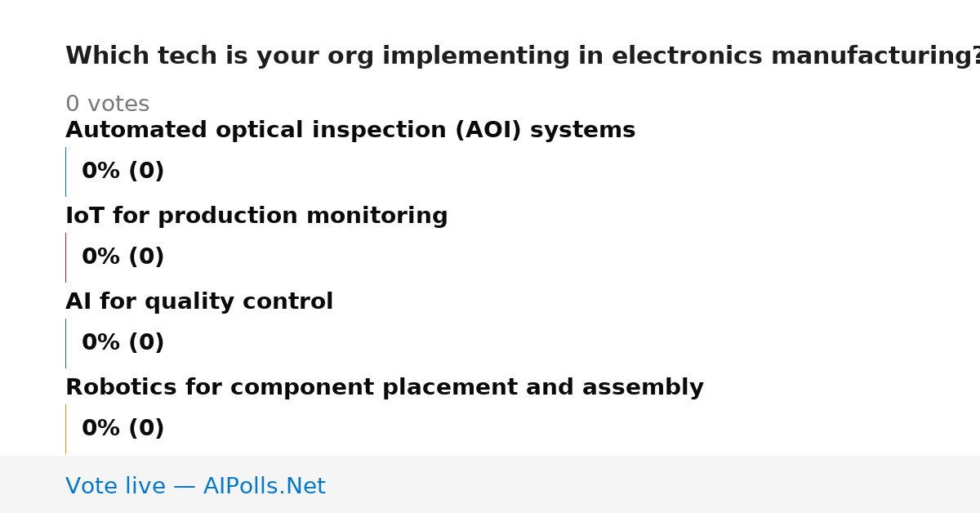Screen dimensions: 980x513
Task: Select the Automated optical inspection (AOI) systems option
Action: tap(350, 131)
